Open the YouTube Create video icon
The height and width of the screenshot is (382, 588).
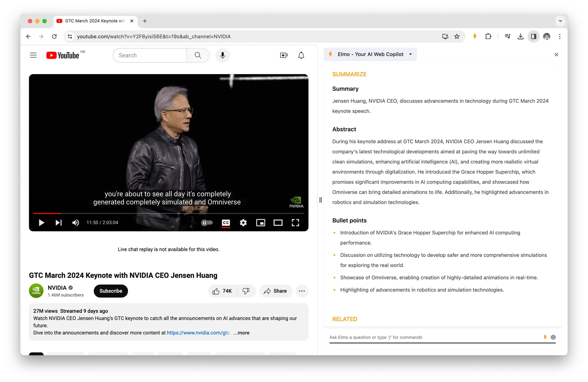[284, 55]
